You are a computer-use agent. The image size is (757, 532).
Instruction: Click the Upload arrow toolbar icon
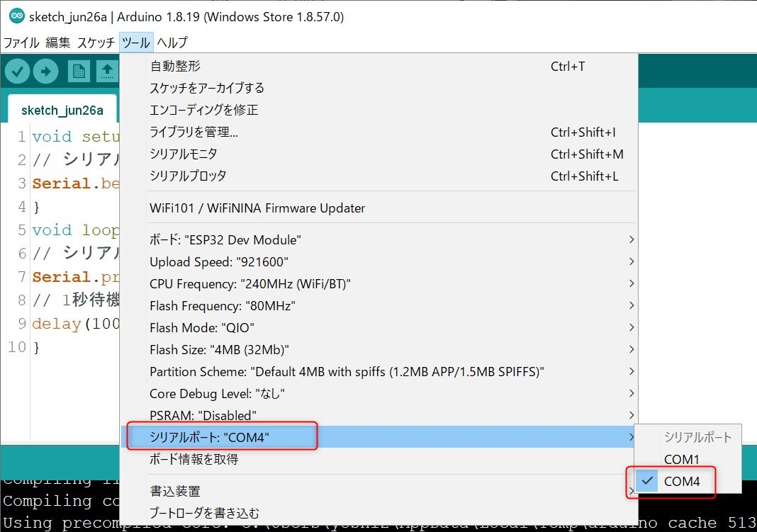45,71
